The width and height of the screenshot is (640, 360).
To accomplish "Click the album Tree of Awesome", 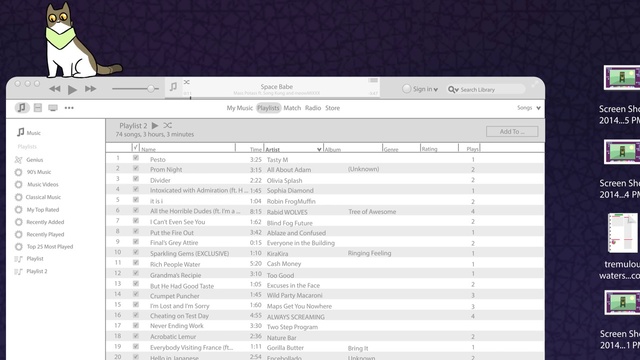I will click(372, 211).
